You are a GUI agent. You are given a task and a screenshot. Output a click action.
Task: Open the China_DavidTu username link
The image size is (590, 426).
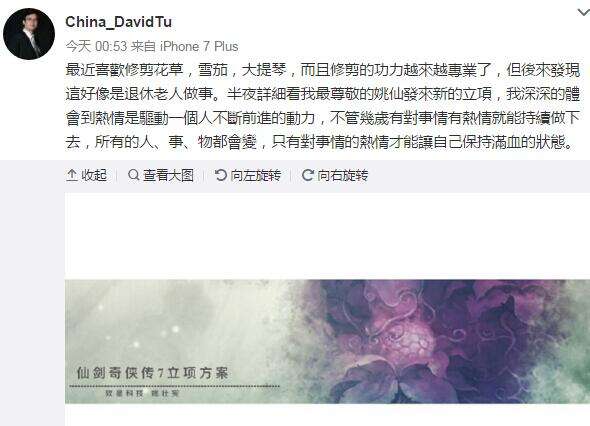119,22
